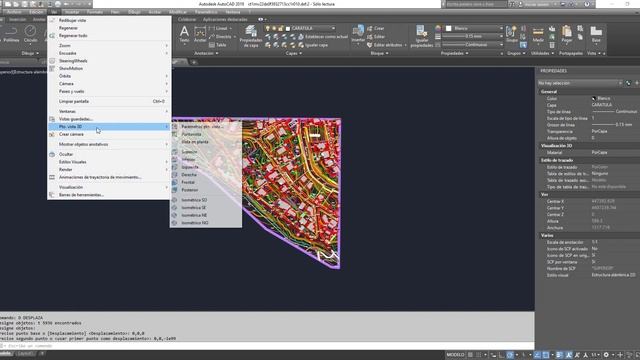640x360 pixels.
Task: Expand the Órbita submenu
Action: [x=109, y=76]
